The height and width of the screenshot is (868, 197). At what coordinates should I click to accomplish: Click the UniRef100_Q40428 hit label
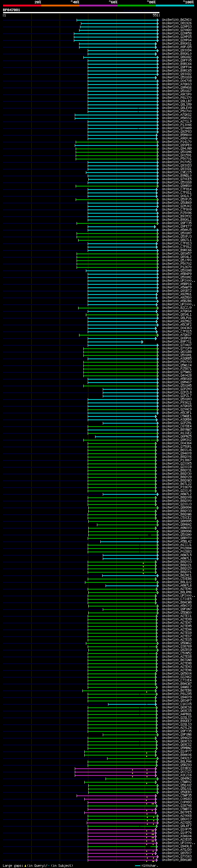click(x=177, y=375)
